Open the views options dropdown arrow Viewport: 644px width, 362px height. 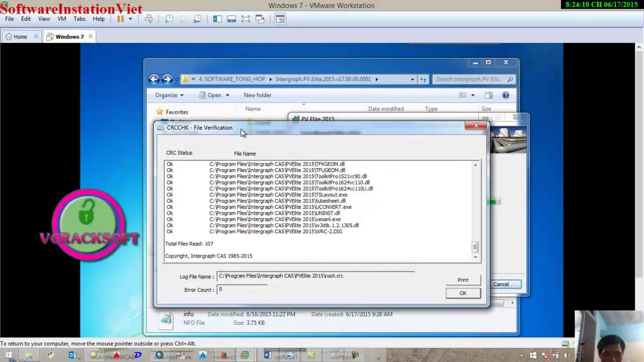(x=472, y=95)
